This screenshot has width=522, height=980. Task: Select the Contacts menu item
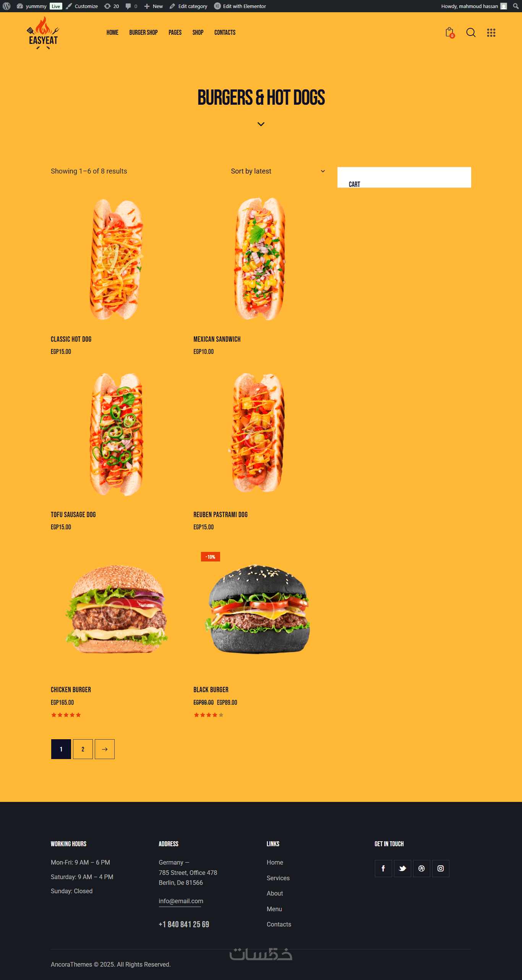(x=225, y=32)
